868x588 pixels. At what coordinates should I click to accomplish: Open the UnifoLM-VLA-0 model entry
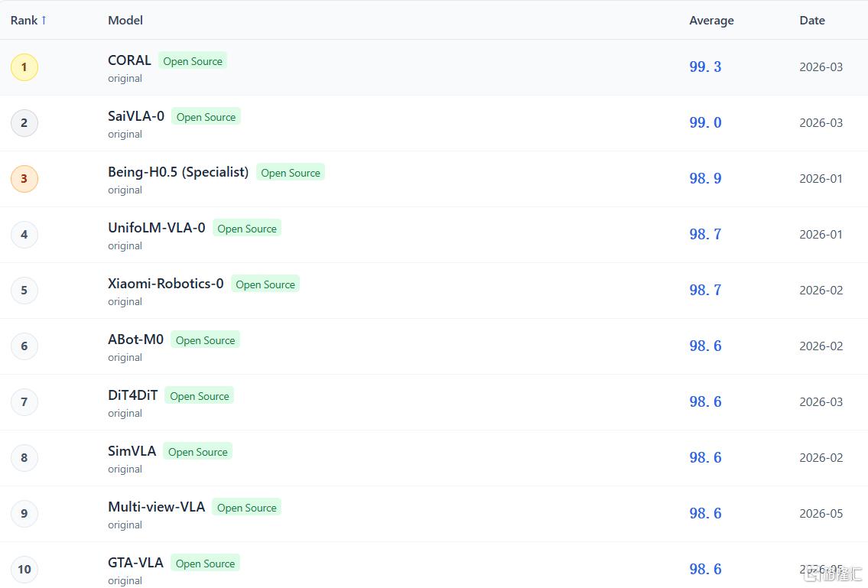pyautogui.click(x=157, y=228)
